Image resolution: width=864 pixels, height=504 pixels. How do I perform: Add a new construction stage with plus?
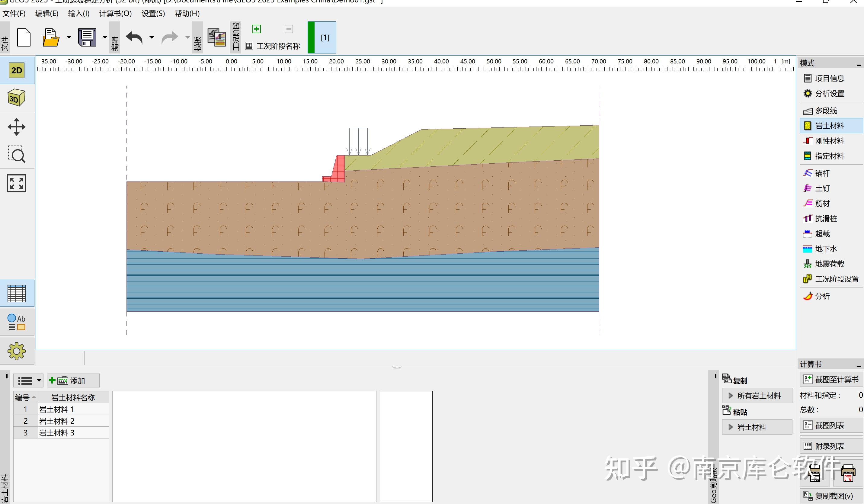click(x=257, y=29)
